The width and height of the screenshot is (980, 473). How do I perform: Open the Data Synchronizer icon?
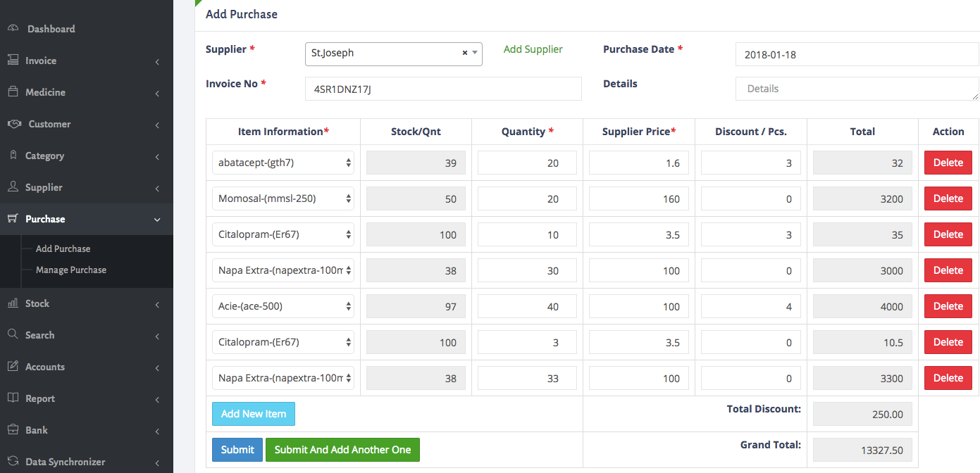(13, 461)
